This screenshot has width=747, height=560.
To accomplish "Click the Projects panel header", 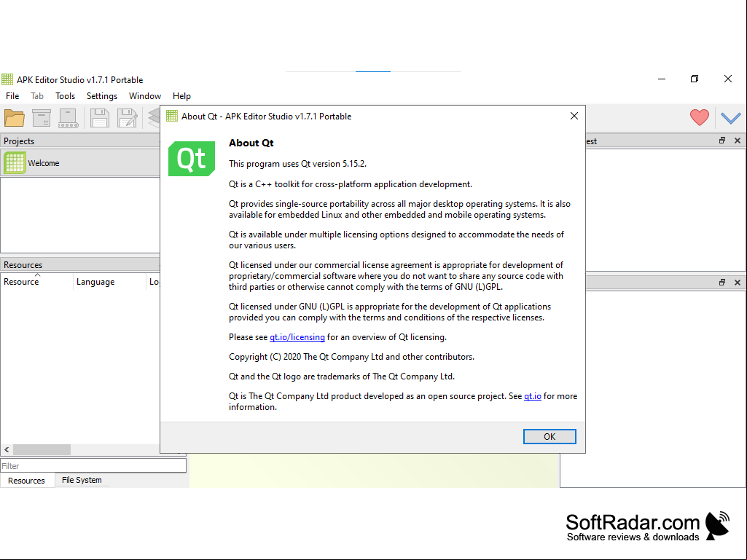I will point(80,141).
